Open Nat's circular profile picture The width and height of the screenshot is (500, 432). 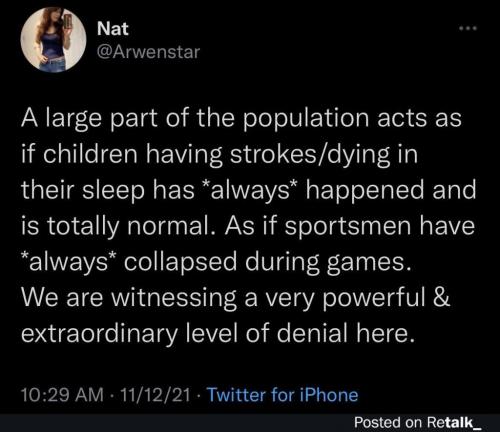pyautogui.click(x=53, y=40)
